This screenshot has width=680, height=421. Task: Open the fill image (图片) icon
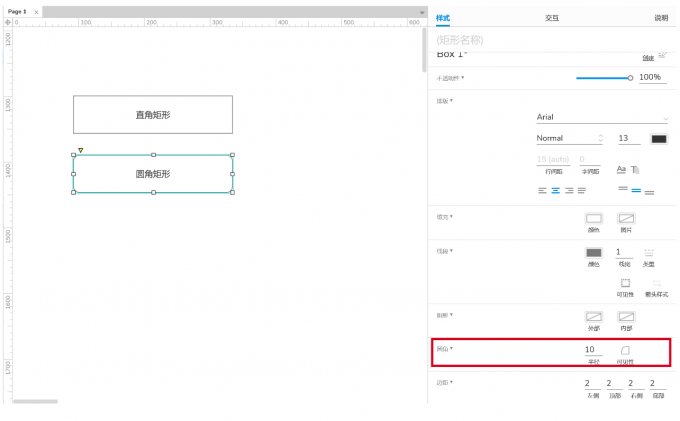click(626, 218)
